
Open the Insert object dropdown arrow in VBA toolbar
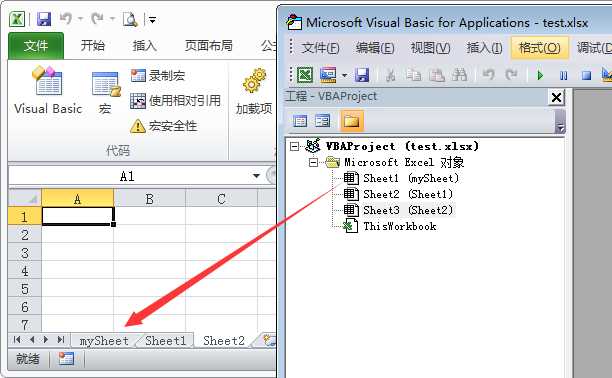pos(344,75)
